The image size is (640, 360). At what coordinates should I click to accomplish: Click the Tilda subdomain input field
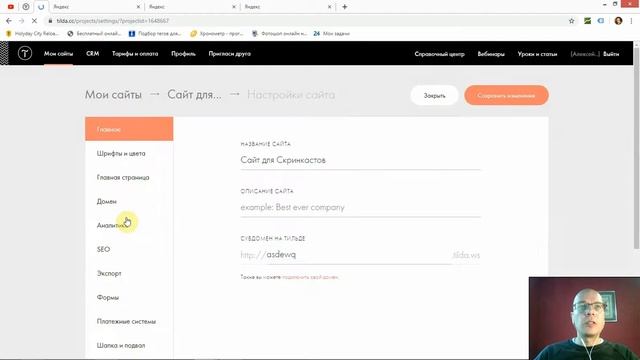click(x=358, y=255)
